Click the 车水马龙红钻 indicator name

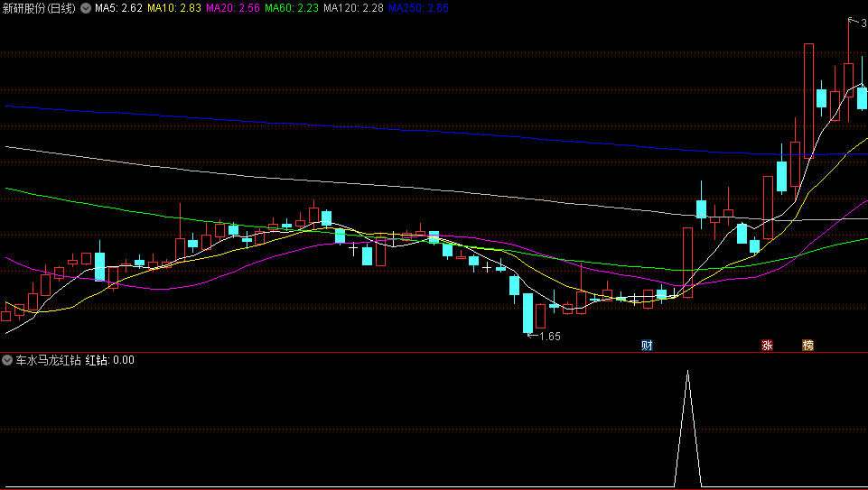point(48,360)
